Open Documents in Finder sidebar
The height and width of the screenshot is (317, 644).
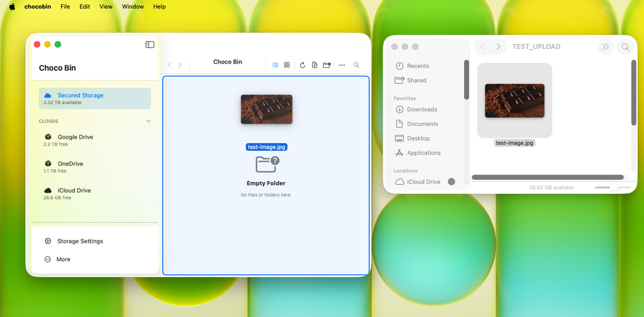tap(417, 124)
